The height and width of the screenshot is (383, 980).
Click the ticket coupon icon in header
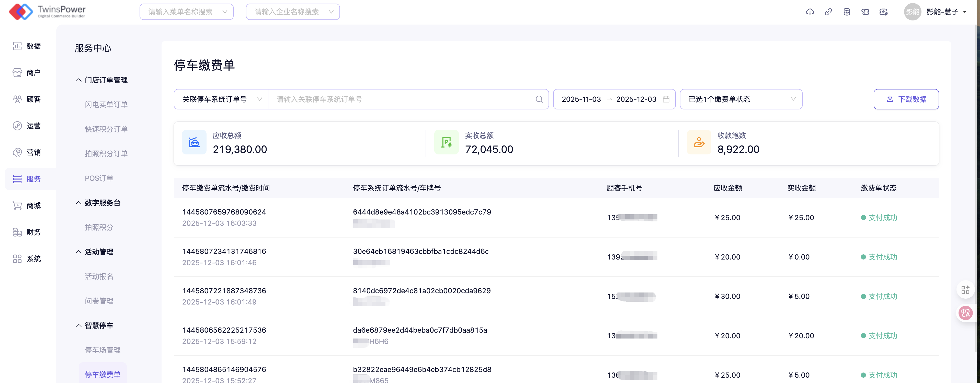(x=865, y=12)
